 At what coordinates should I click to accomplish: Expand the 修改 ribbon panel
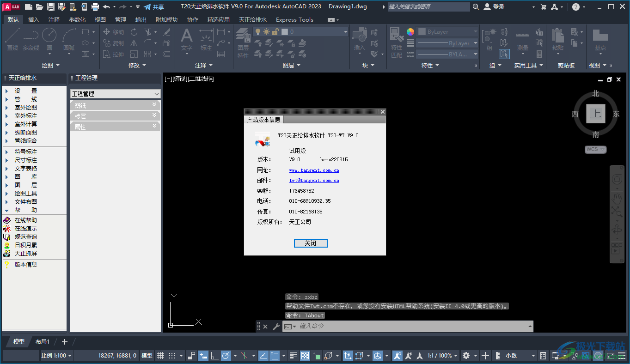tap(137, 66)
